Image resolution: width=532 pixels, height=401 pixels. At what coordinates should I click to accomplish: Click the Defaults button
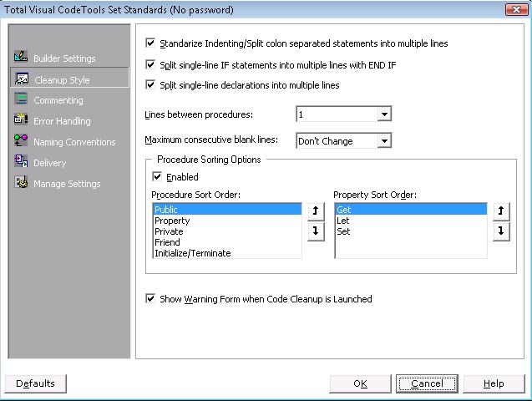[36, 383]
